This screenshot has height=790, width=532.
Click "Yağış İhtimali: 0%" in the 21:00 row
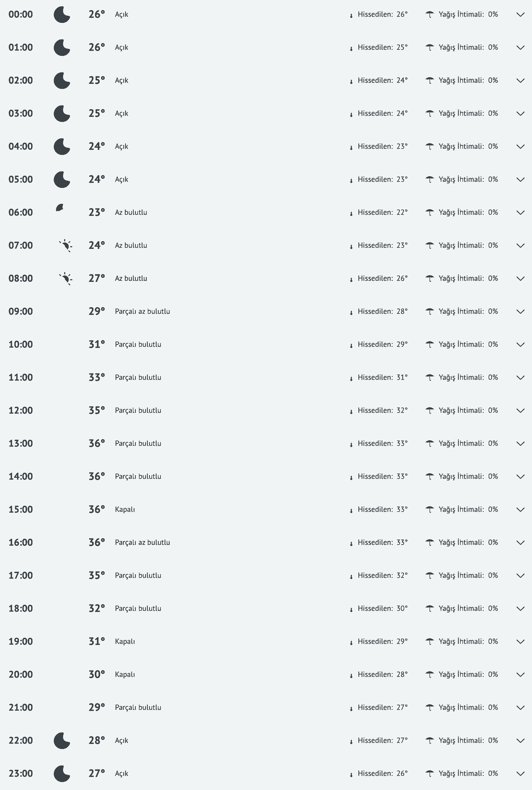468,707
